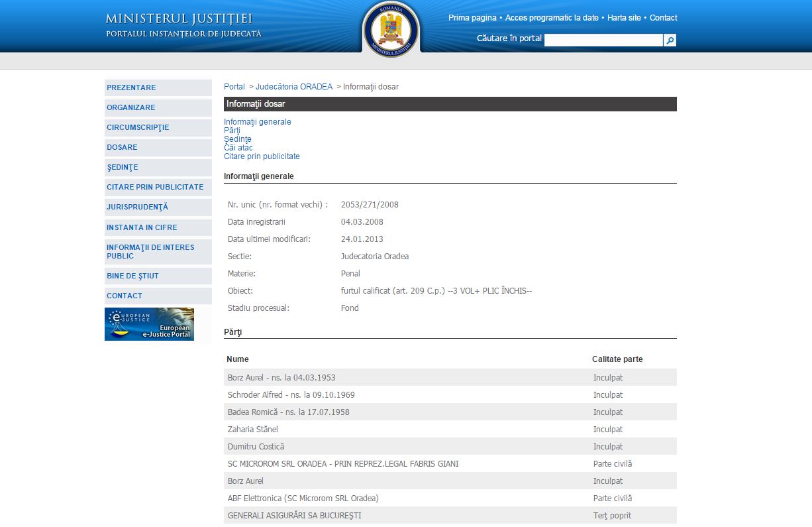Go to DOSARE in the sidebar

158,147
